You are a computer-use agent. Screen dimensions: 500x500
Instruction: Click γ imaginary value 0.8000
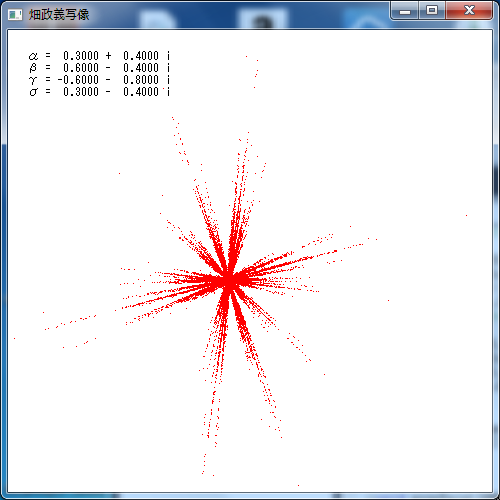pyautogui.click(x=141, y=80)
